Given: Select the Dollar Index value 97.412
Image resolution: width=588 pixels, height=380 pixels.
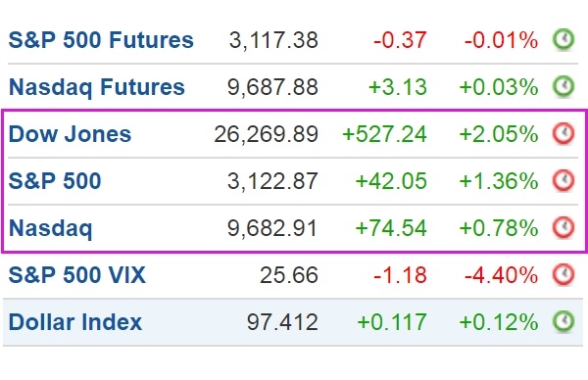Looking at the screenshot, I should pos(282,322).
